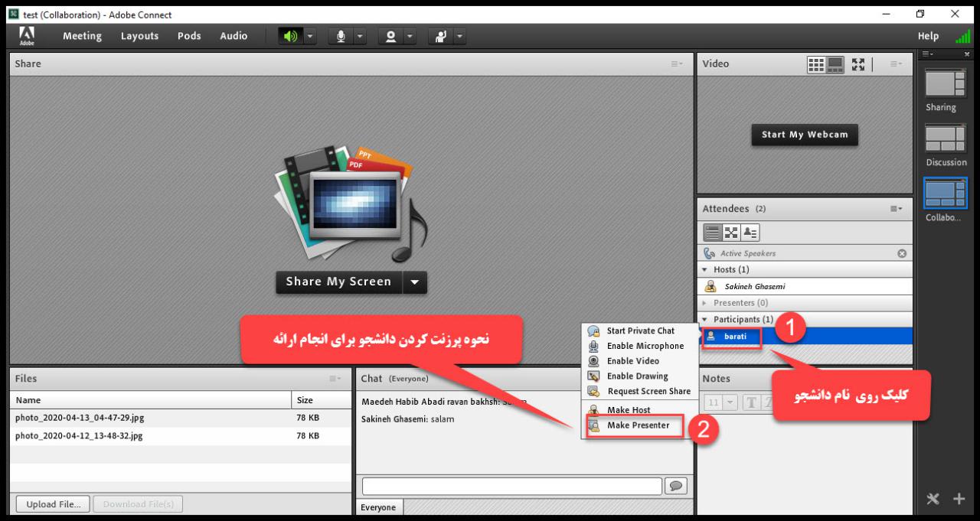Open the Pods menu

pos(189,36)
